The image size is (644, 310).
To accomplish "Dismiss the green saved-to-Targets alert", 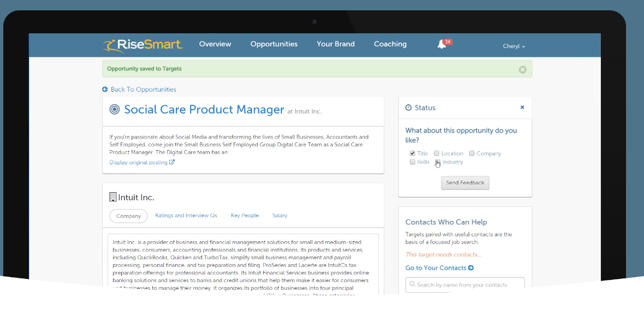I will tap(522, 69).
